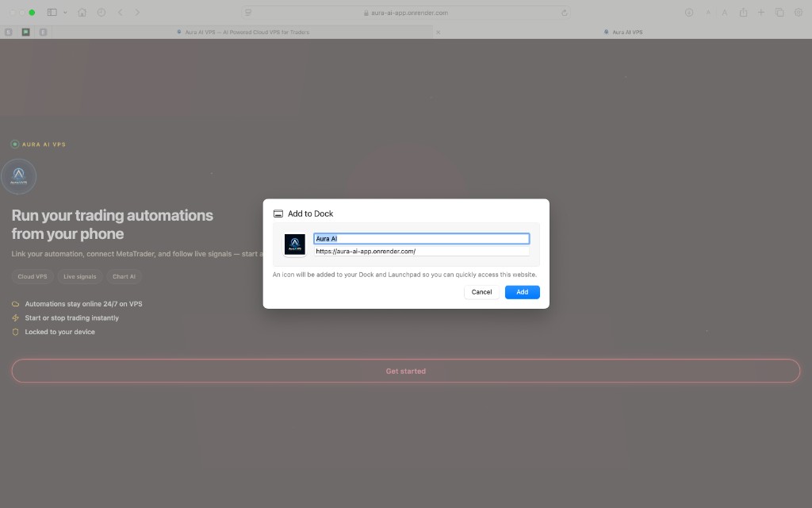Open the settings gear icon in toolbar

[x=799, y=13]
